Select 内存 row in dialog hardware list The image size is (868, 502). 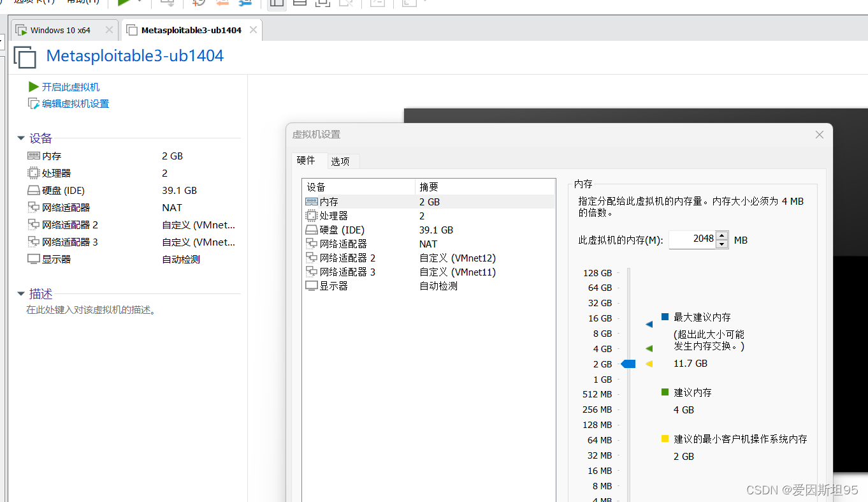pos(429,202)
